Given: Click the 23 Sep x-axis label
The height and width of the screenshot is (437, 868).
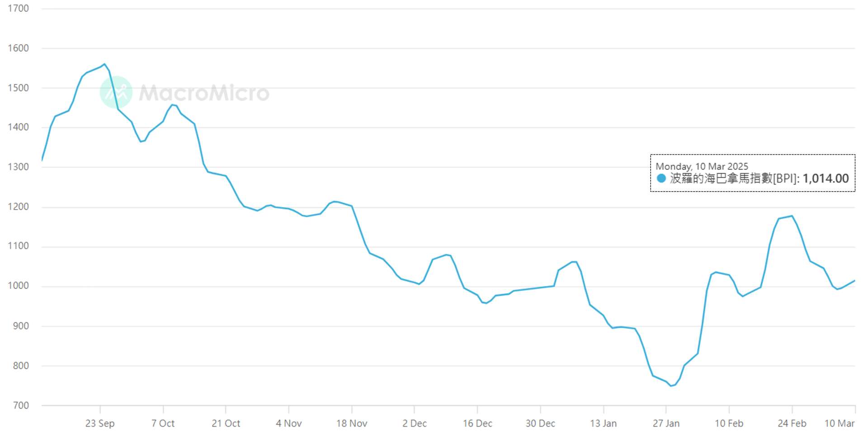Looking at the screenshot, I should pos(100,423).
